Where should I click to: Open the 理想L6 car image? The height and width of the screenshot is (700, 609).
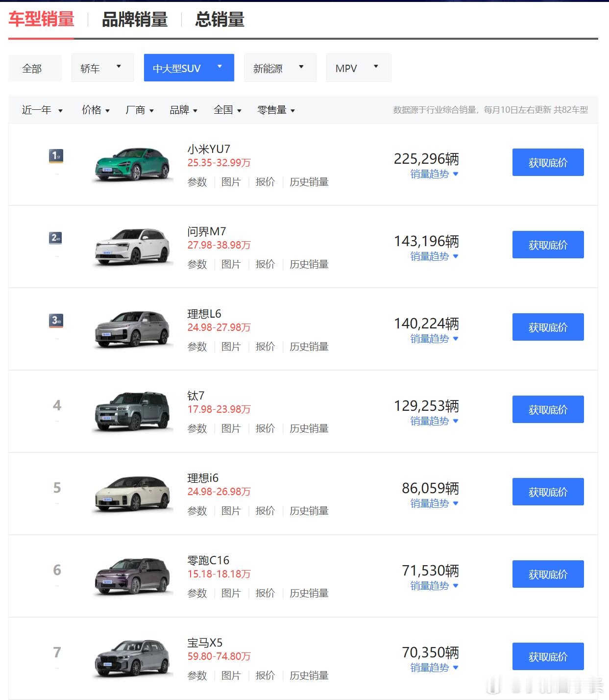132,329
